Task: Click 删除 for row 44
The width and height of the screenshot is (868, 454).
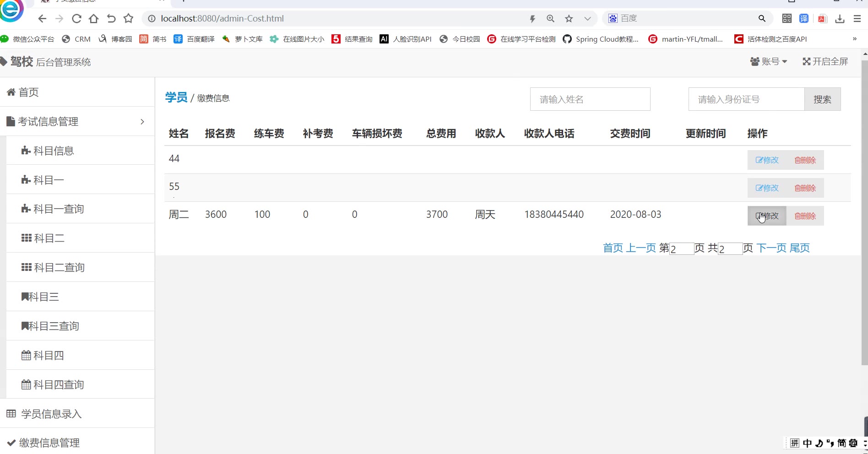Action: tap(805, 160)
